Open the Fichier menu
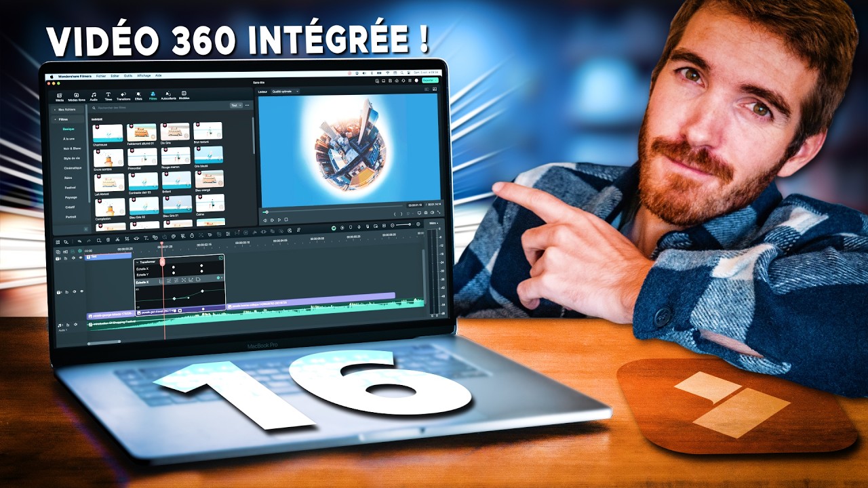The width and height of the screenshot is (868, 488). coord(101,76)
